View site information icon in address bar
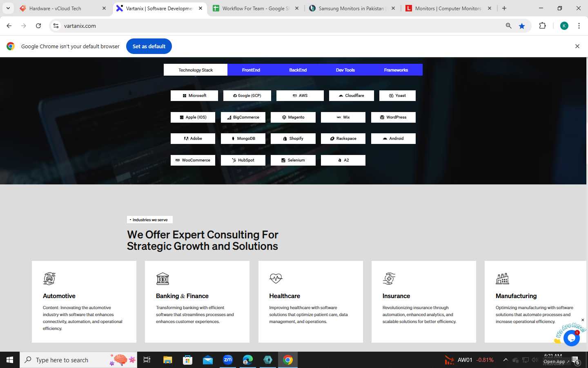Viewport: 588px width, 368px height. [x=56, y=26]
